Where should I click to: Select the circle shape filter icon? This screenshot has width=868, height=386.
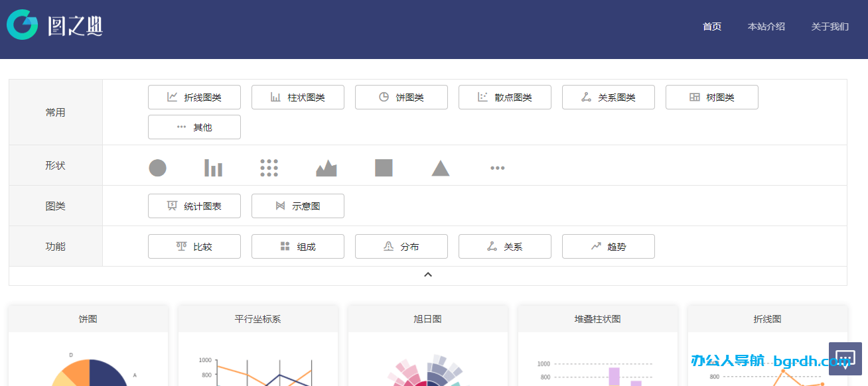[158, 167]
